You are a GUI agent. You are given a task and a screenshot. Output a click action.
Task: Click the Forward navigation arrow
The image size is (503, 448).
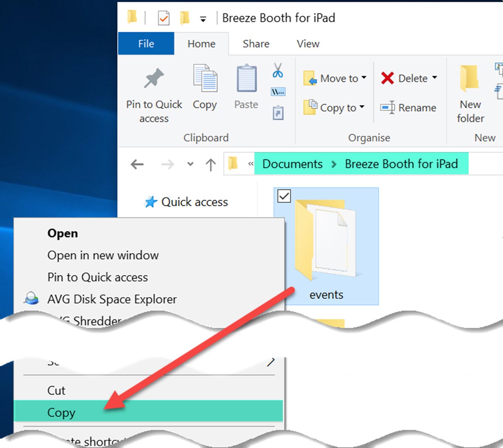(167, 164)
